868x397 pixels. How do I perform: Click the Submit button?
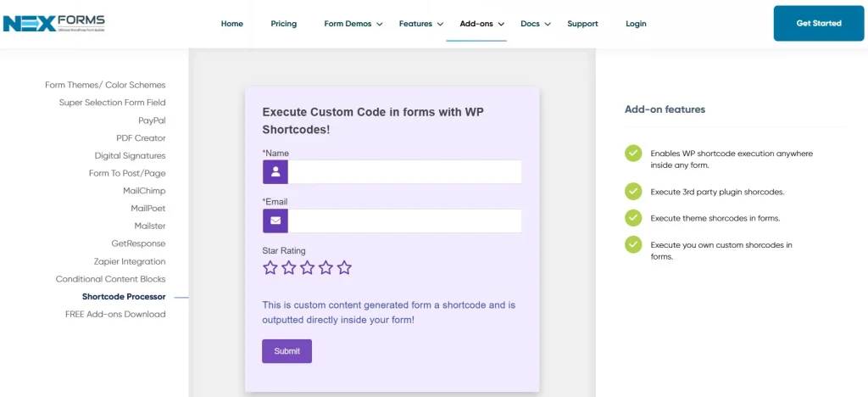coord(287,351)
